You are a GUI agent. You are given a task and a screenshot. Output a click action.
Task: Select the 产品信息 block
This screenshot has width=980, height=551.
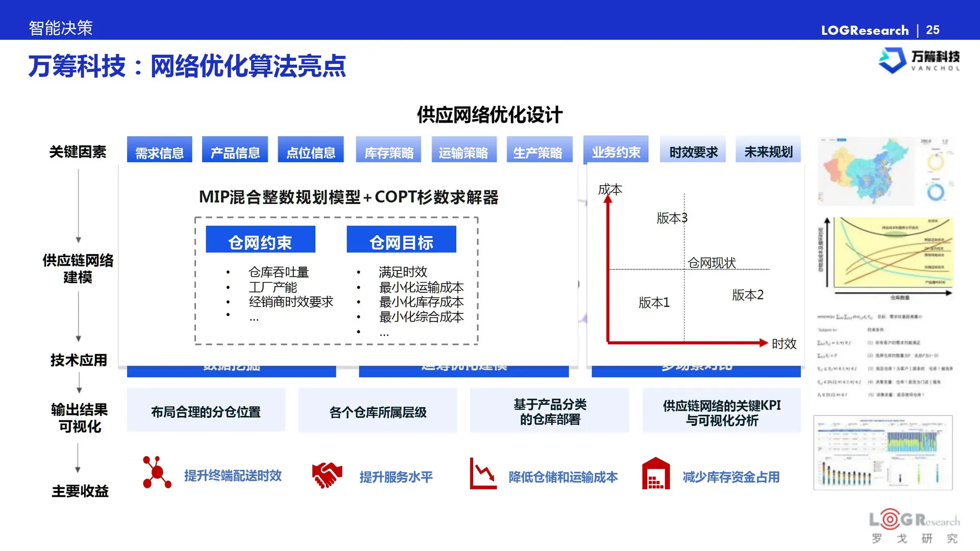(x=235, y=149)
